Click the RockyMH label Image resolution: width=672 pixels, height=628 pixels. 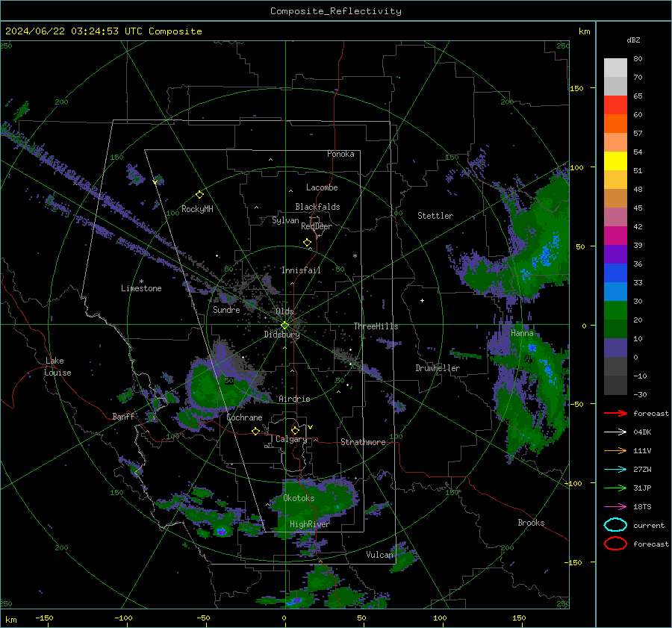(197, 209)
